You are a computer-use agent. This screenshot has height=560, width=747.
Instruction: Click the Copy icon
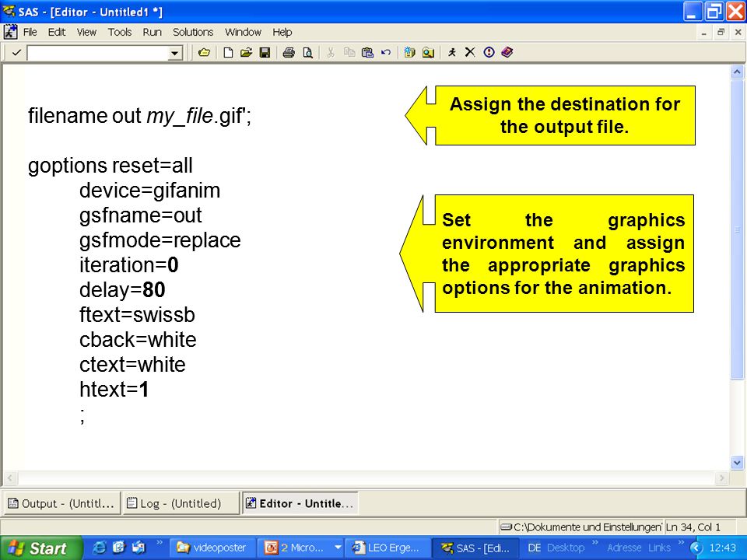coord(349,52)
